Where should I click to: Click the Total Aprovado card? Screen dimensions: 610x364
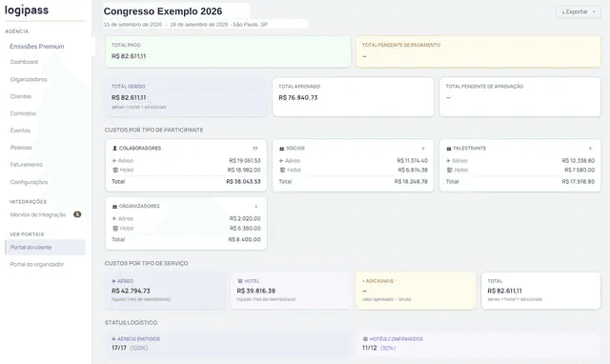tap(353, 97)
